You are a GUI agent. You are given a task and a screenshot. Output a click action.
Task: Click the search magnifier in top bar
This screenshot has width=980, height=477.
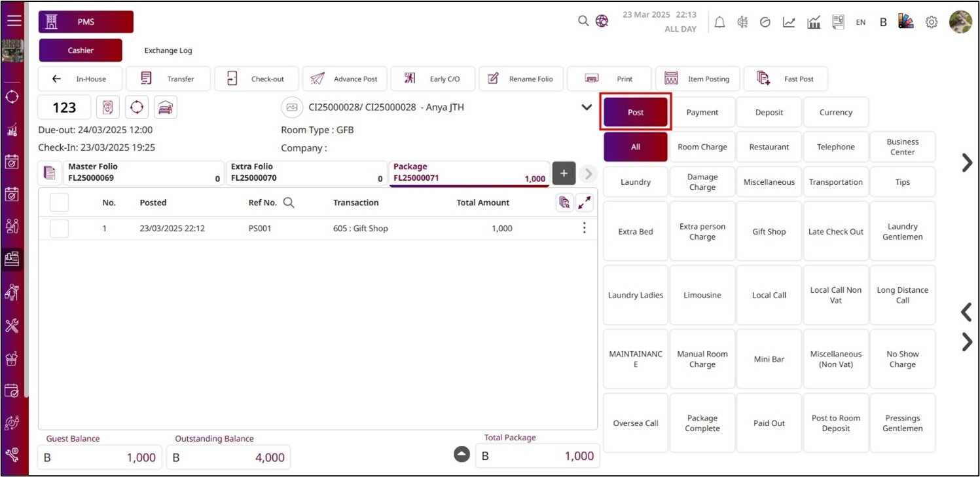click(583, 21)
